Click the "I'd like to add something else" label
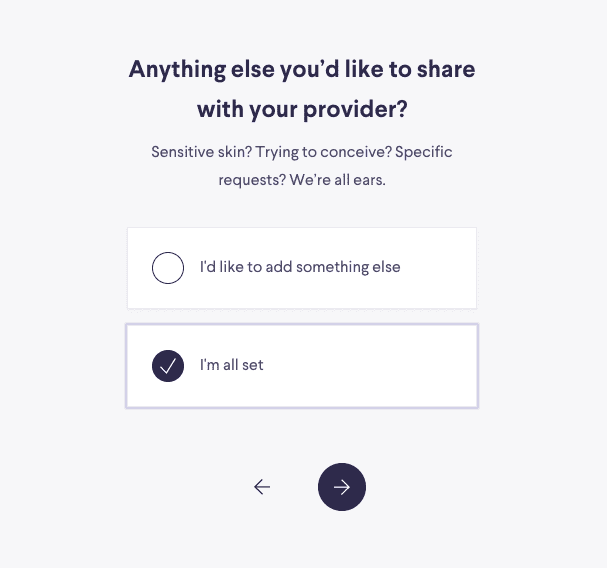Image resolution: width=607 pixels, height=568 pixels. (300, 268)
